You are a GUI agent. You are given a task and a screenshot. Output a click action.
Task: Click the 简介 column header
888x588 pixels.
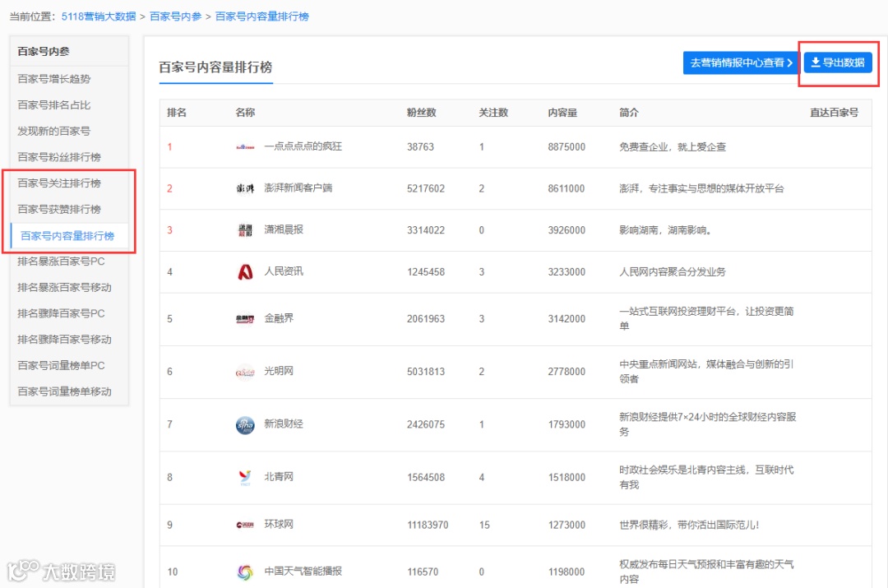coord(629,113)
